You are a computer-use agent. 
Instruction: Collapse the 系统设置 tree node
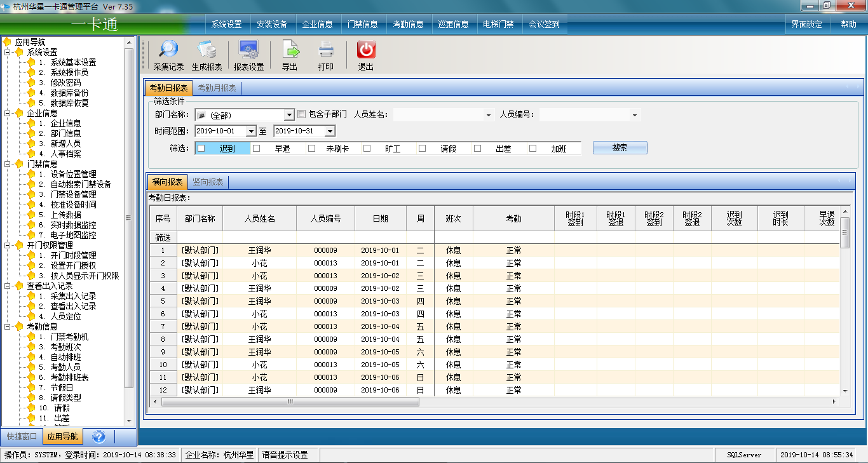[7, 52]
